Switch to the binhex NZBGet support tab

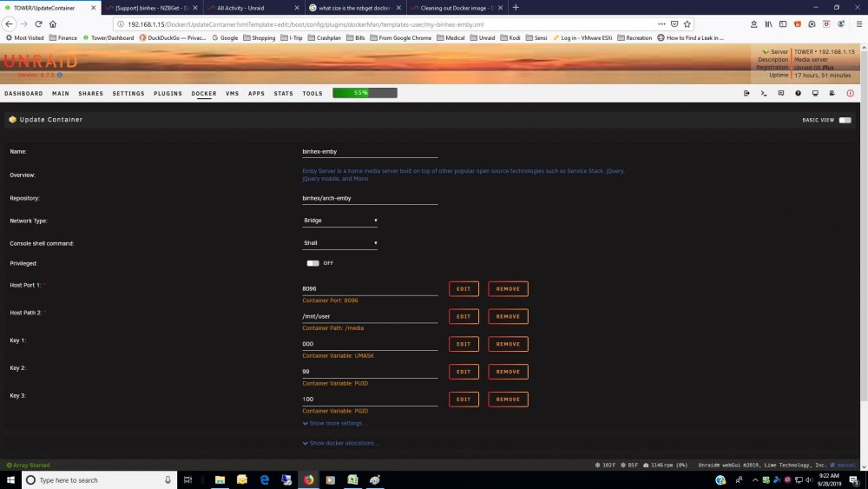pyautogui.click(x=152, y=8)
